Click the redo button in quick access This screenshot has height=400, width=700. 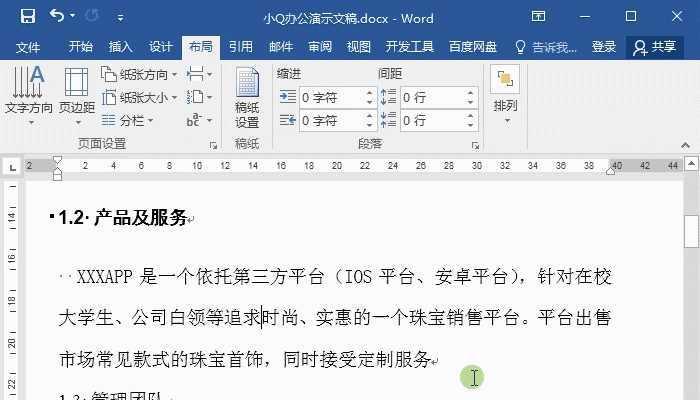click(x=92, y=16)
